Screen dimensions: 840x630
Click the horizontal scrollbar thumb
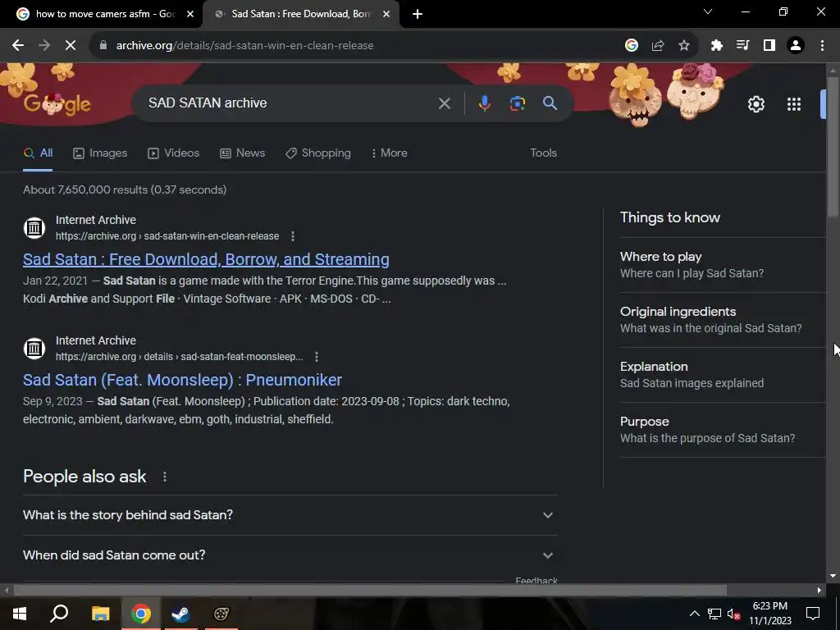[370, 591]
